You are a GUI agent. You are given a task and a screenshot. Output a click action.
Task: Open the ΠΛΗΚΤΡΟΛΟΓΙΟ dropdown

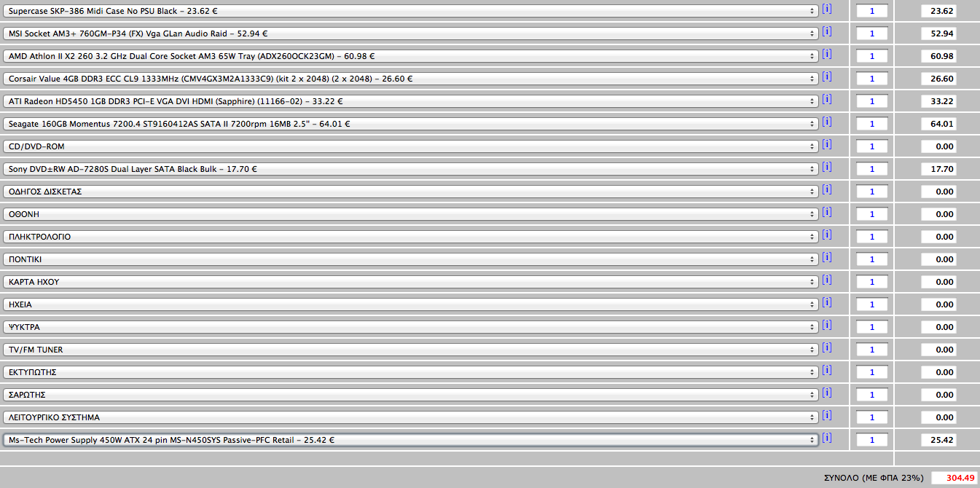411,237
